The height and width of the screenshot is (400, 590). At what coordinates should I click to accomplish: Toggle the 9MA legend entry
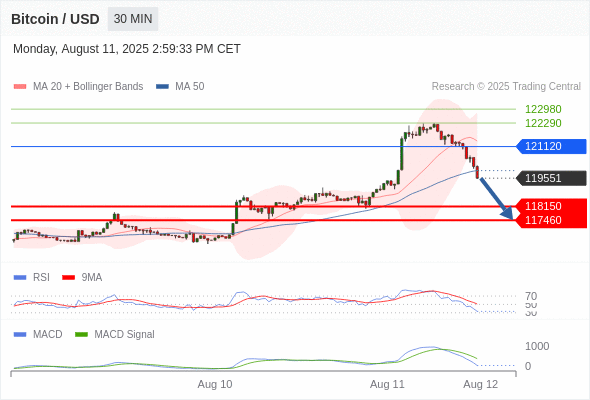82,277
